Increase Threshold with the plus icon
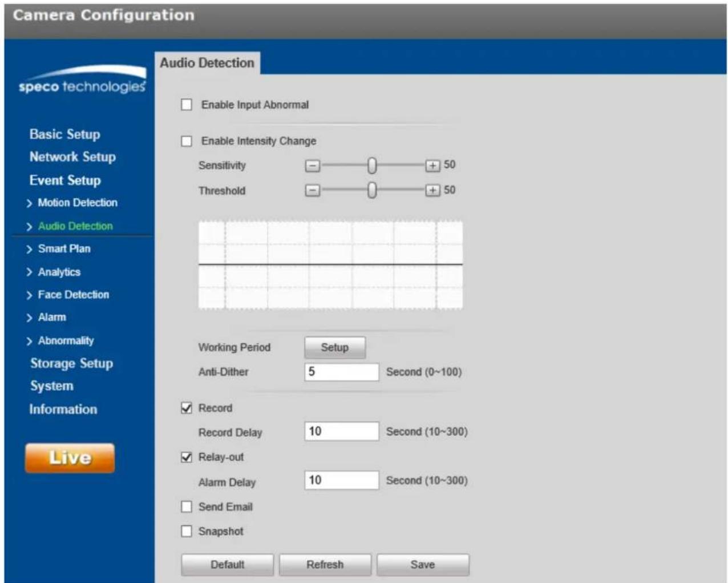The image size is (728, 583). 432,190
